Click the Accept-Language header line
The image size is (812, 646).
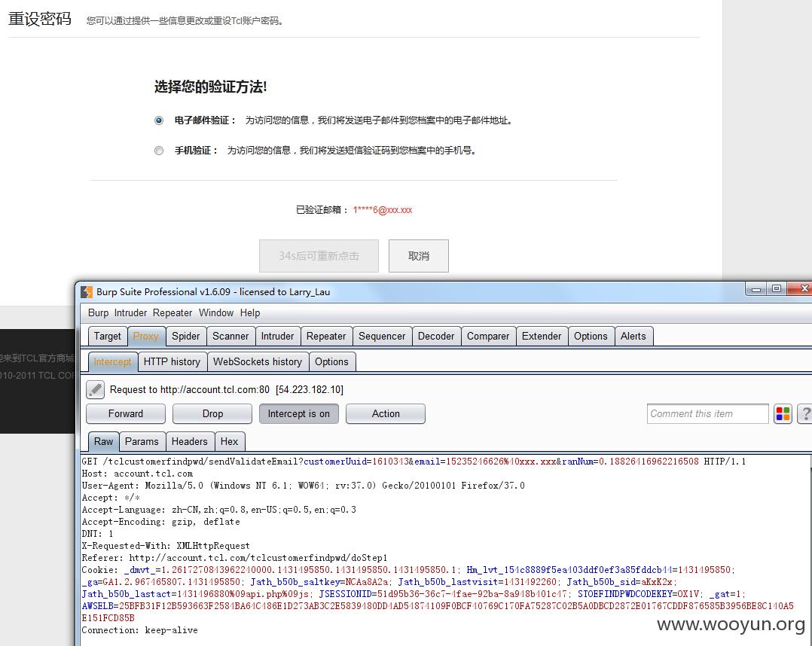click(x=219, y=510)
